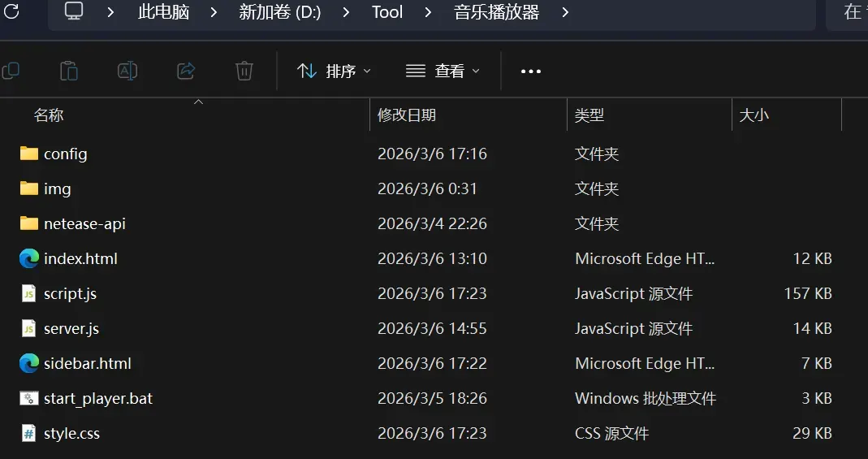
Task: Click the This PC monitor icon
Action: coord(74,11)
